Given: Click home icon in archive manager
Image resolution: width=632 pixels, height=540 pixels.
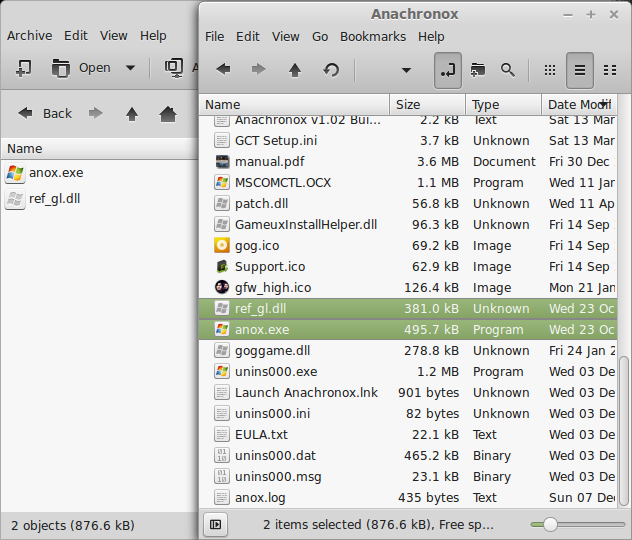Looking at the screenshot, I should (168, 114).
